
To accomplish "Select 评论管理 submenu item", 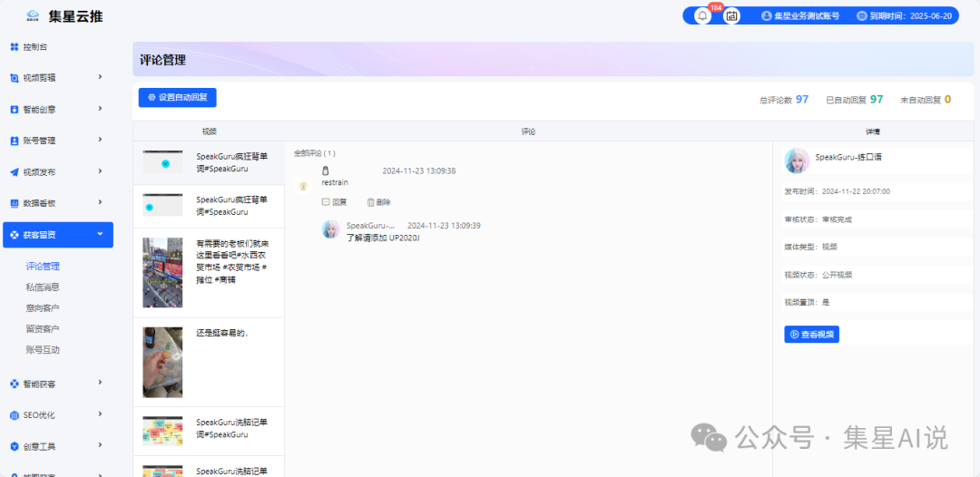I will tap(43, 267).
